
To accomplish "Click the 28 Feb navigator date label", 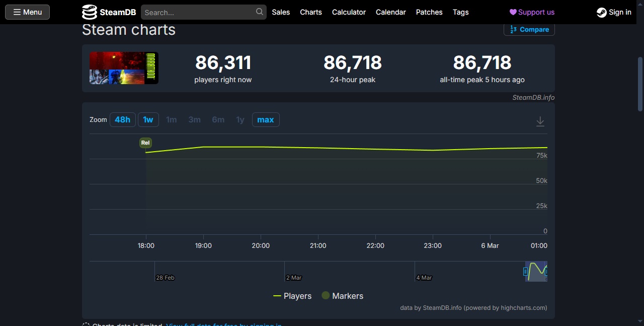I will [x=165, y=278].
